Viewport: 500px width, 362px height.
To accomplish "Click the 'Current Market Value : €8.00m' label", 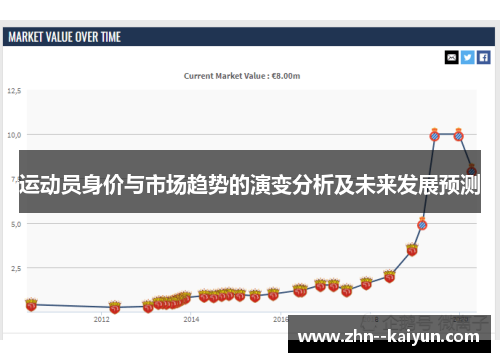I will click(242, 76).
